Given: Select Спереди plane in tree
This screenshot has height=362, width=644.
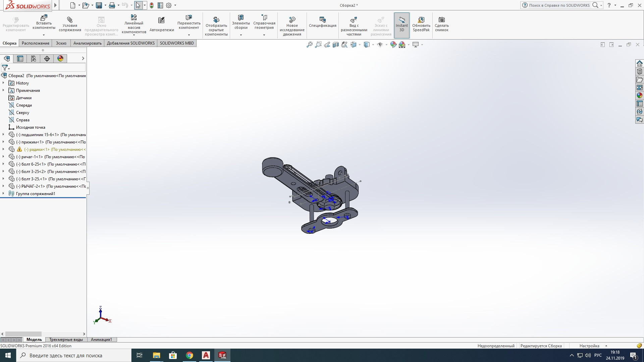Looking at the screenshot, I should [x=24, y=105].
